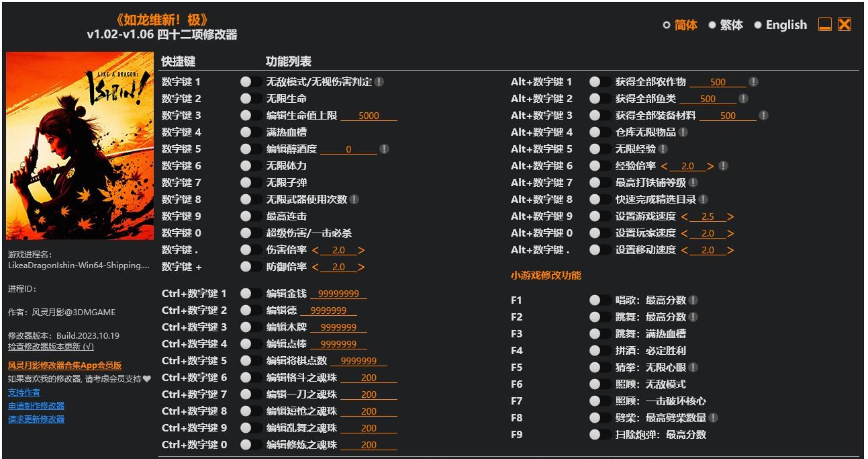Click info icon beside 无限武器使用次数
This screenshot has width=868, height=459.
coord(354,200)
